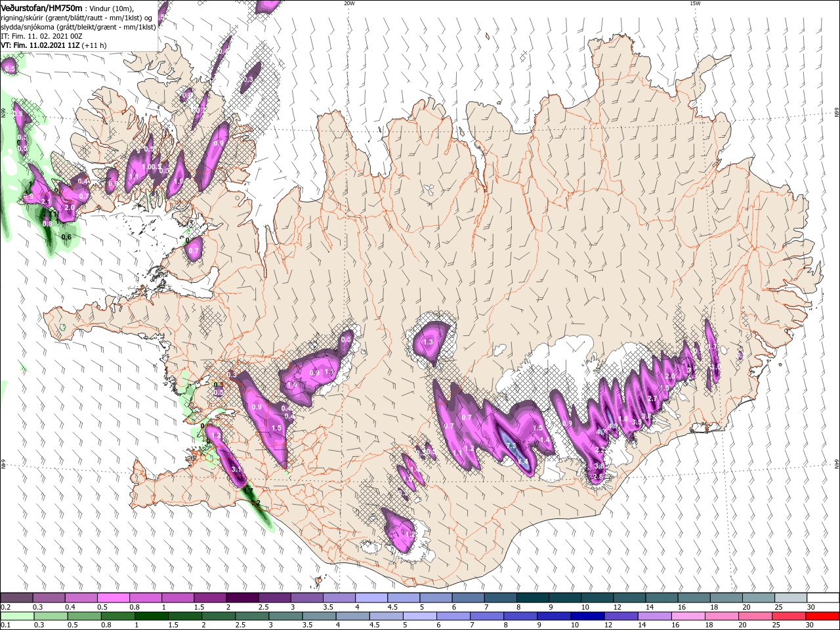840x630 pixels.
Task: Click the '(+11 h)' forecast offset text
Action: (94, 46)
